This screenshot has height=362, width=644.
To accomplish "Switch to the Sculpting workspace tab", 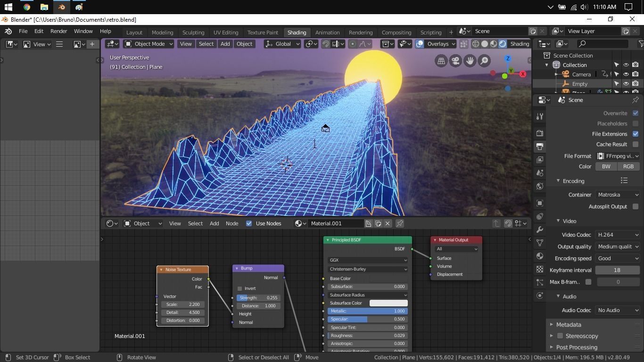I will [x=193, y=33].
